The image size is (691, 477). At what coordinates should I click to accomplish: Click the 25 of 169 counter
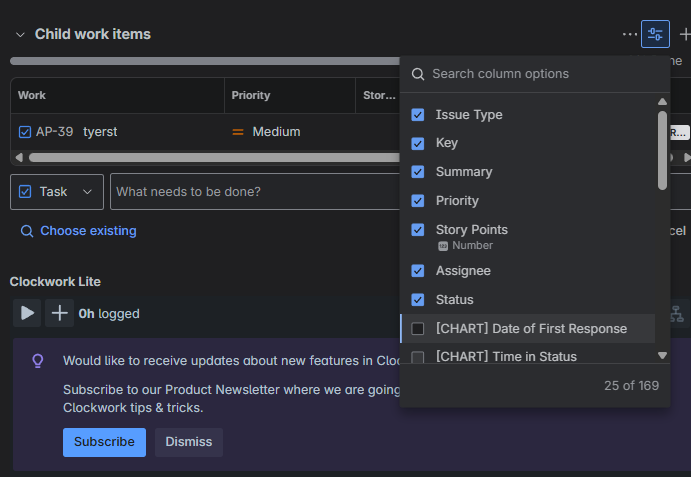(x=632, y=386)
